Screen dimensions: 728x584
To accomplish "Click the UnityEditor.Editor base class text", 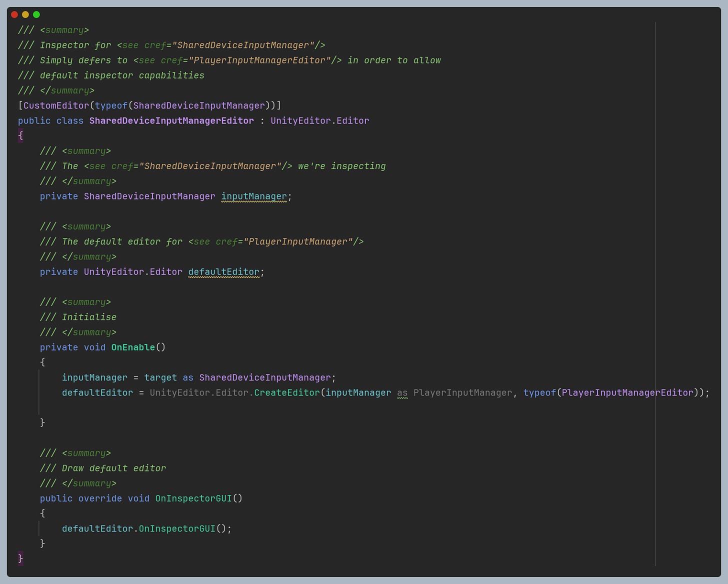I will 320,120.
